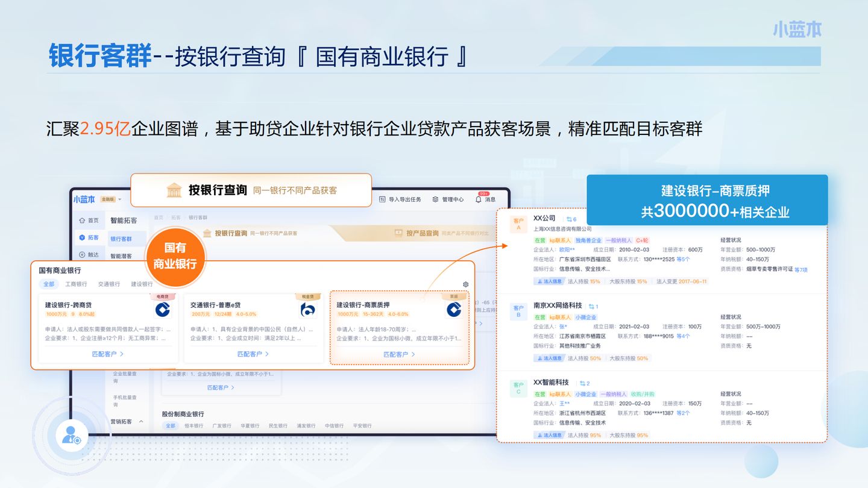The height and width of the screenshot is (488, 868).
Task: Select the 拓客 cube icon in sidebar
Action: 82,238
